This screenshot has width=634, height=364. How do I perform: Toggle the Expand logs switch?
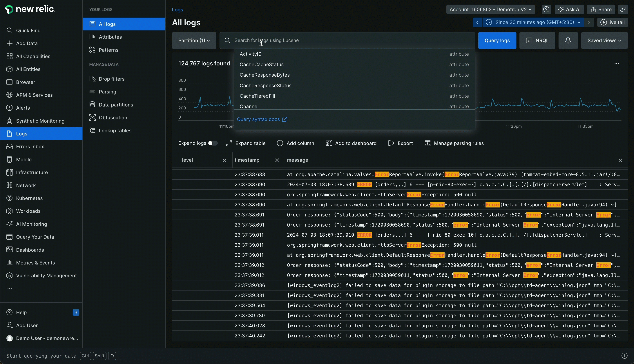(x=213, y=143)
